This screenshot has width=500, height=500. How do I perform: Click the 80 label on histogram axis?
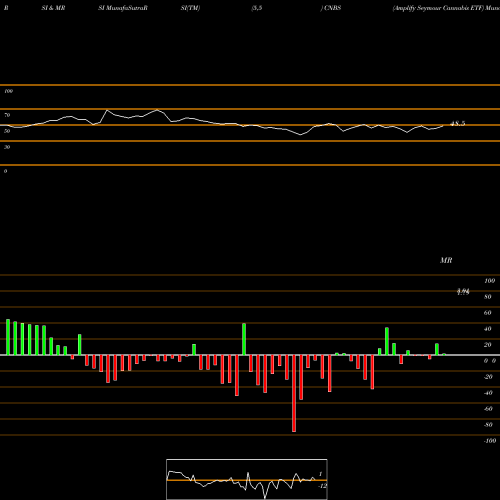(x=488, y=297)
